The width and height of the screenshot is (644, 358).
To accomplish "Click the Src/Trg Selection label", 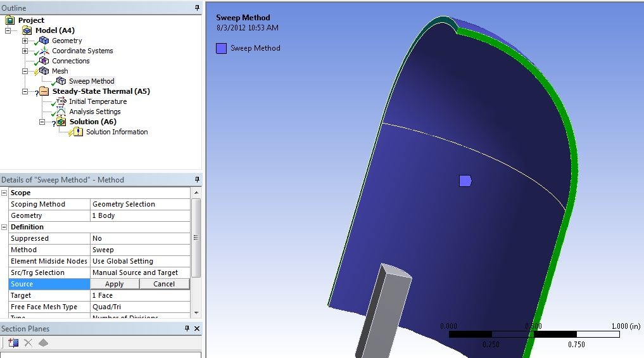I will [37, 272].
